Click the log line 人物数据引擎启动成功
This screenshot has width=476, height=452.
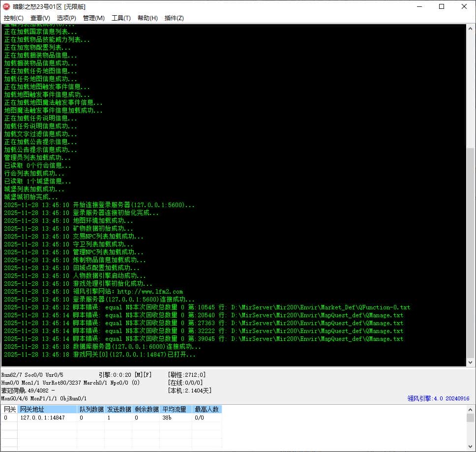coord(75,275)
